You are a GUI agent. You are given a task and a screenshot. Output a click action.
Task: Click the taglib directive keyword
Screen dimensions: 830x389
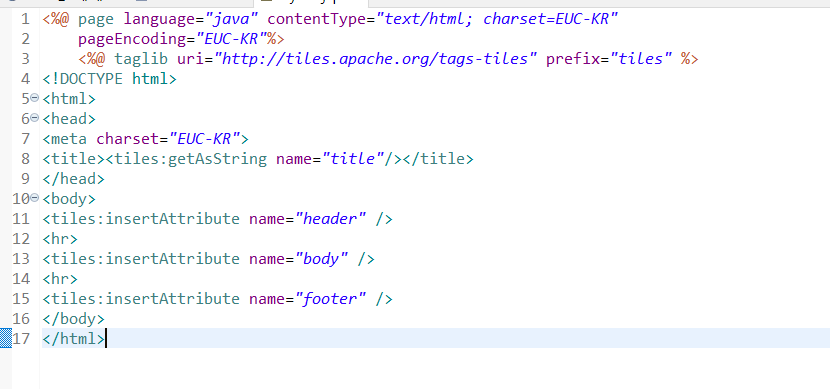141,59
